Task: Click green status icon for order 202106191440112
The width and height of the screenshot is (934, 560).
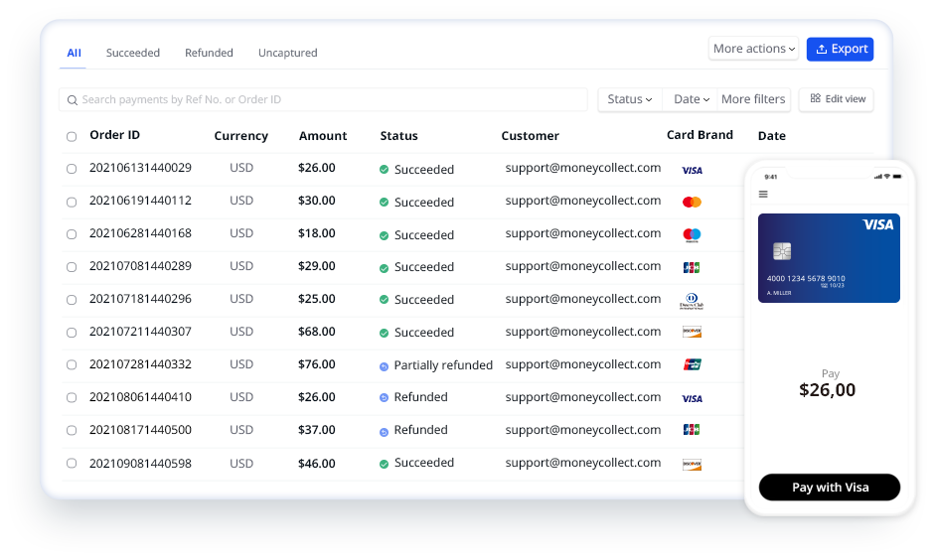Action: 385,203
